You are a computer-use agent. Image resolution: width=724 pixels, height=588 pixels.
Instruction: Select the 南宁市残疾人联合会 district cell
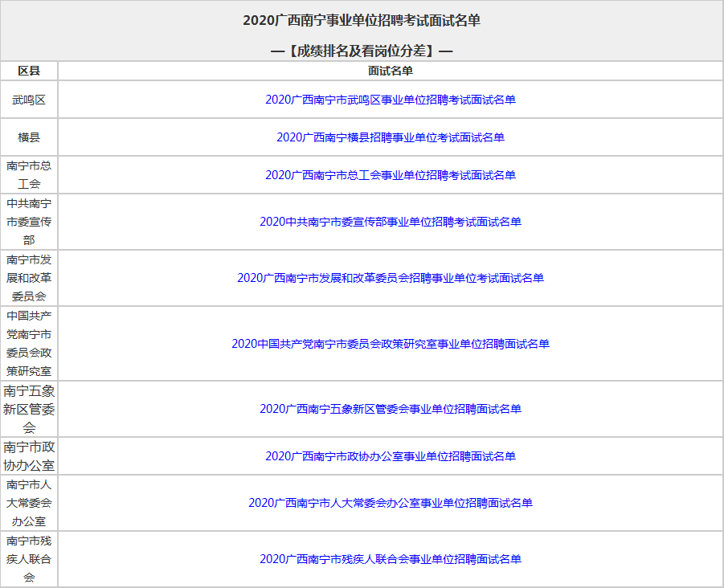pos(29,559)
